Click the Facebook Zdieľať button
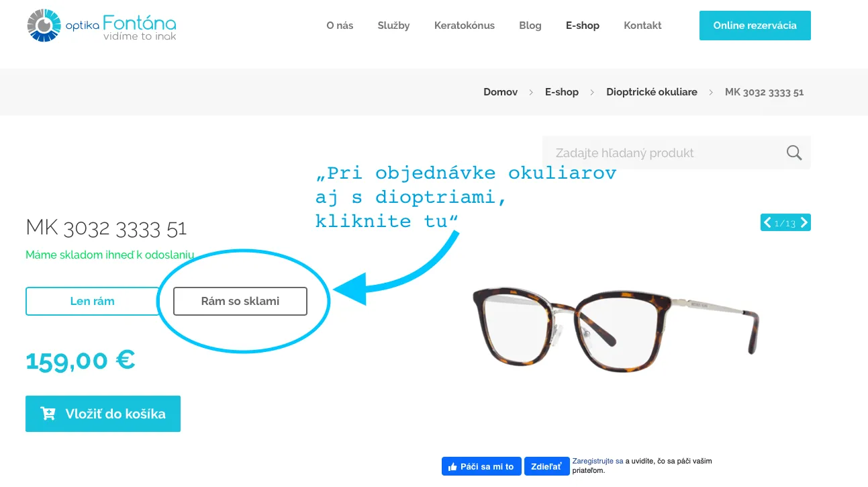Screen dimensions: 868x487 546,466
